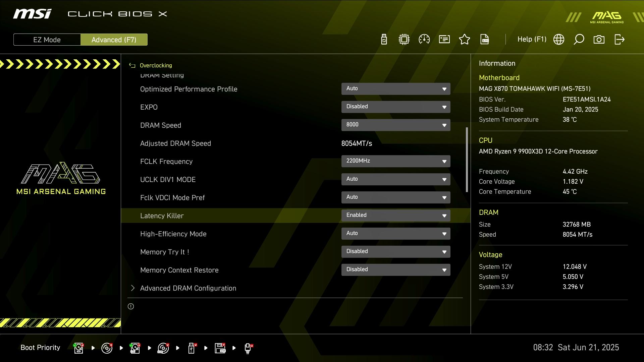Image resolution: width=644 pixels, height=362 pixels.
Task: Switch to EZ Mode tab
Action: point(47,40)
